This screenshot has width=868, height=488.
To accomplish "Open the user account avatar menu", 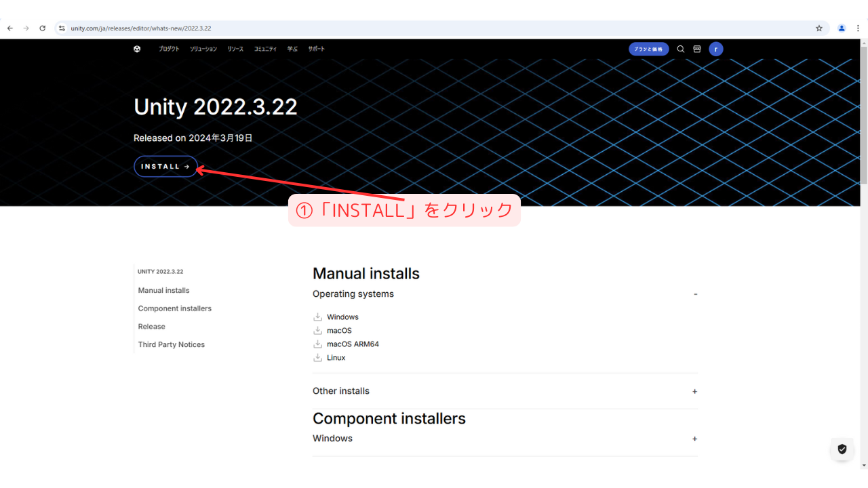I will 715,49.
